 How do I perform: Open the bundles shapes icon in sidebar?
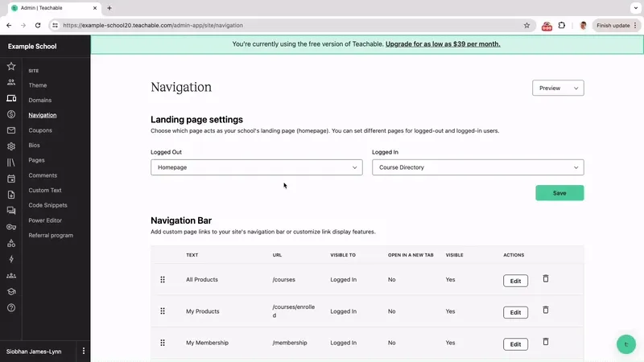pyautogui.click(x=11, y=243)
